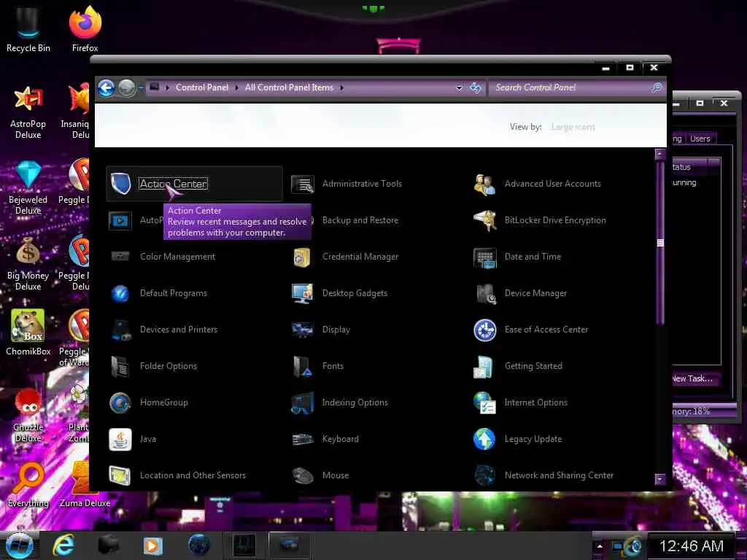Open the Fonts icon
Viewport: 747px width, 560px height.
click(303, 366)
